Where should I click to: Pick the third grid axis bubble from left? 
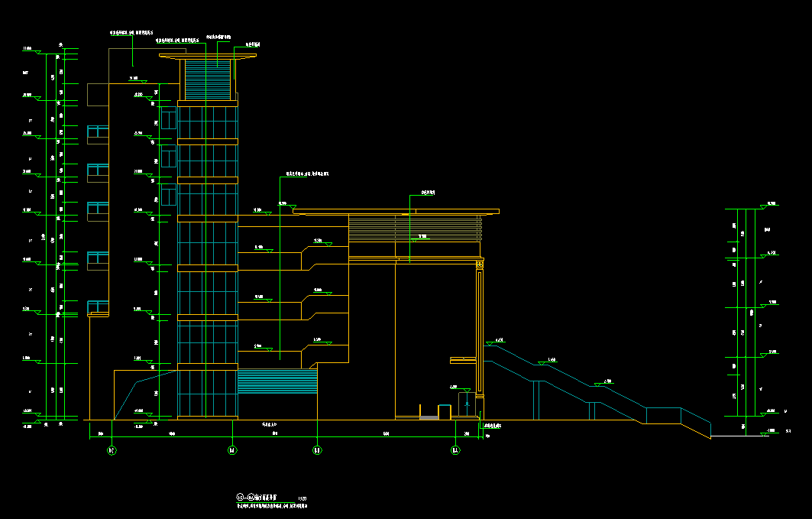(x=316, y=450)
